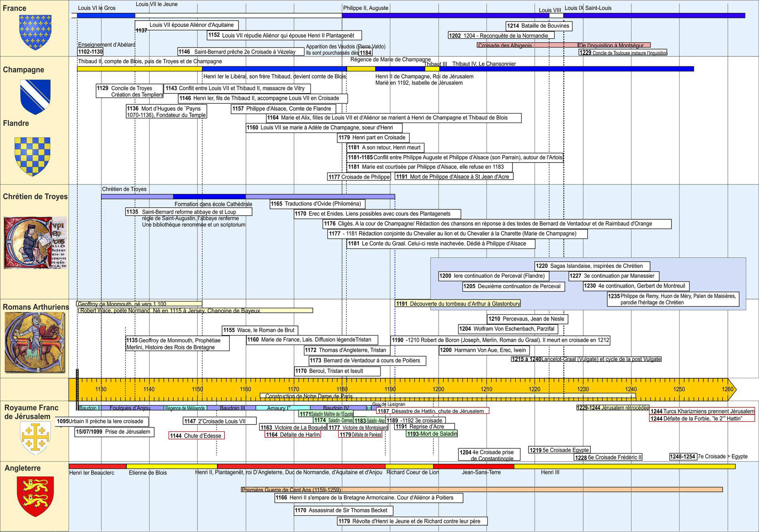Click the 1181 Le Conte du Graal event

point(441,244)
